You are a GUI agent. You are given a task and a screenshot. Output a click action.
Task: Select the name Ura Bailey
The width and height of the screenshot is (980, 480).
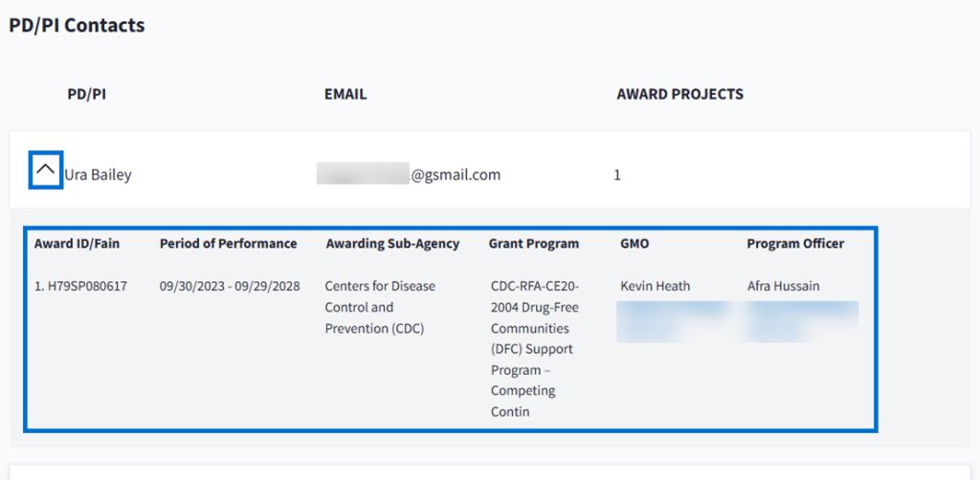[98, 175]
